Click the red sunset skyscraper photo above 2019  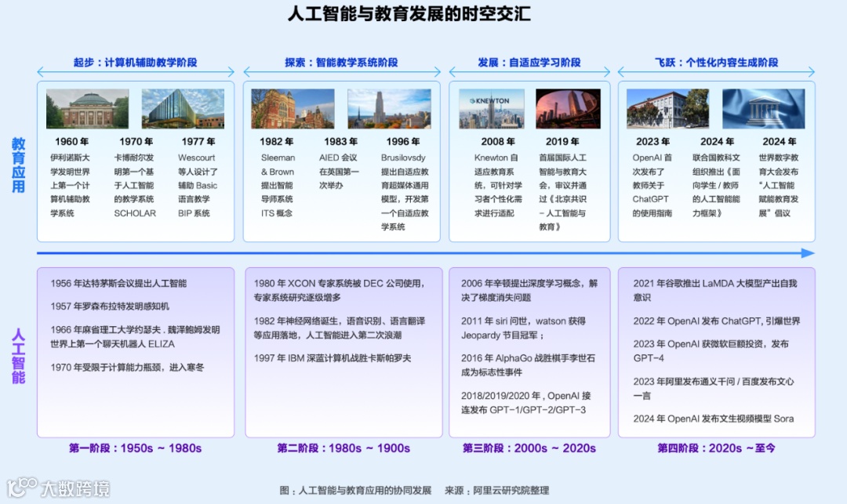pyautogui.click(x=568, y=108)
